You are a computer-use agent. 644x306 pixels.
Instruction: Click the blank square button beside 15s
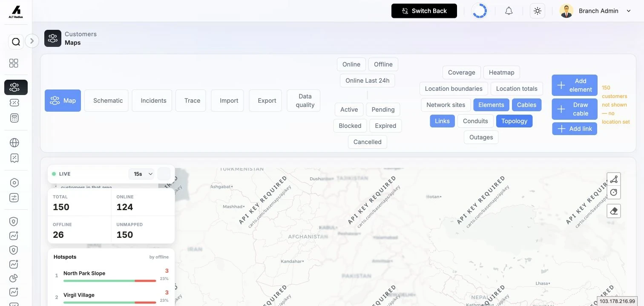pos(164,174)
